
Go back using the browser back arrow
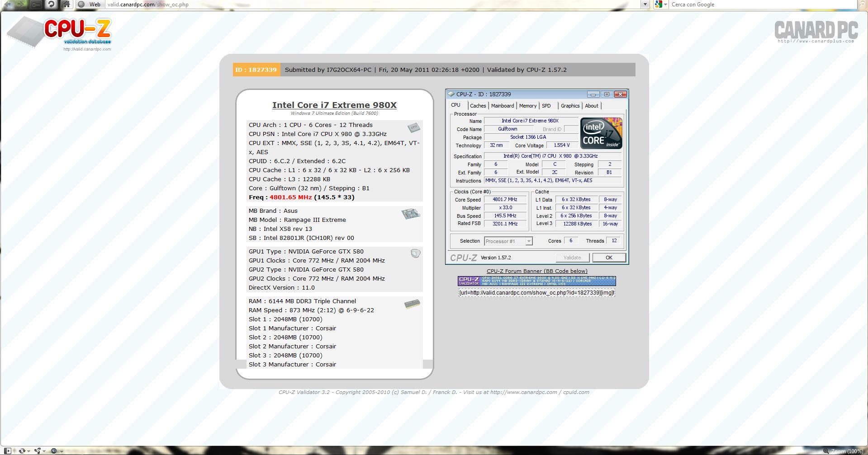point(7,4)
